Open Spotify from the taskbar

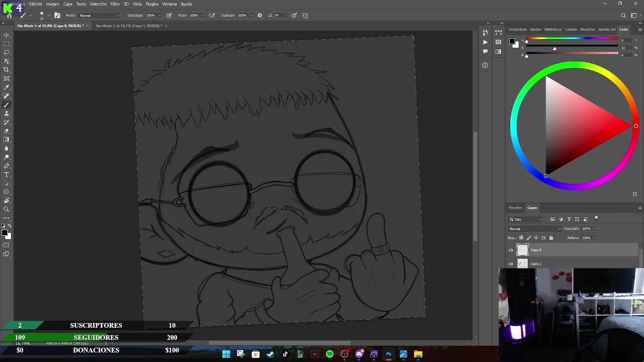(330, 354)
